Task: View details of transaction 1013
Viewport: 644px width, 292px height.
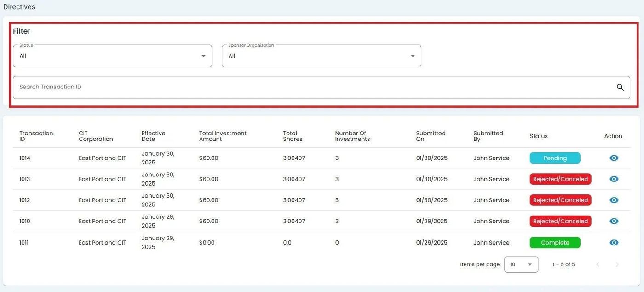Action: pyautogui.click(x=614, y=179)
